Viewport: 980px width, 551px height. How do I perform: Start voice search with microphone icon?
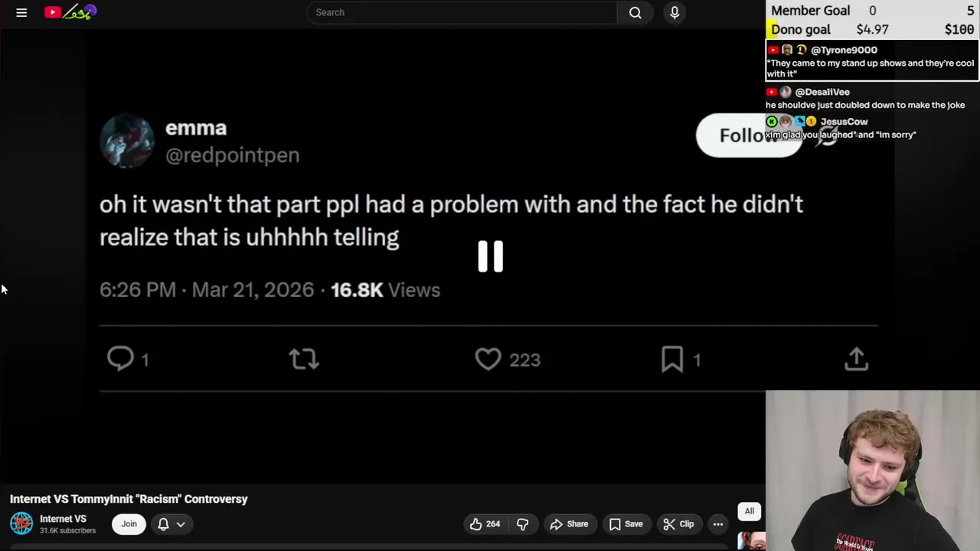click(675, 12)
